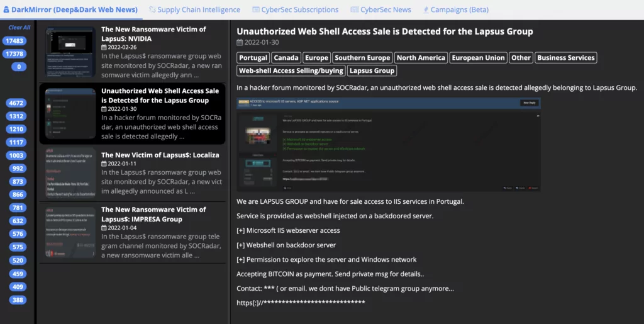Screen dimensions: 644x324
Task: Click thumbnail of Web Shell Access Sale item
Action: (x=70, y=113)
